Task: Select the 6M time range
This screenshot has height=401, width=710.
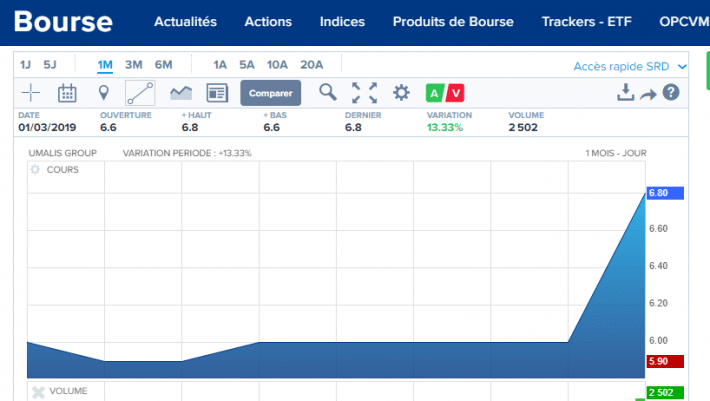Action: (x=163, y=65)
